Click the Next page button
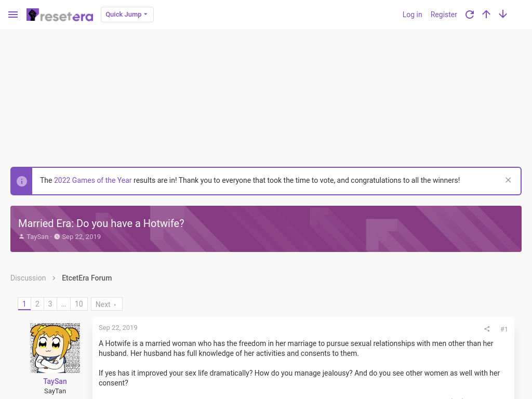This screenshot has width=532, height=399. click(x=107, y=304)
